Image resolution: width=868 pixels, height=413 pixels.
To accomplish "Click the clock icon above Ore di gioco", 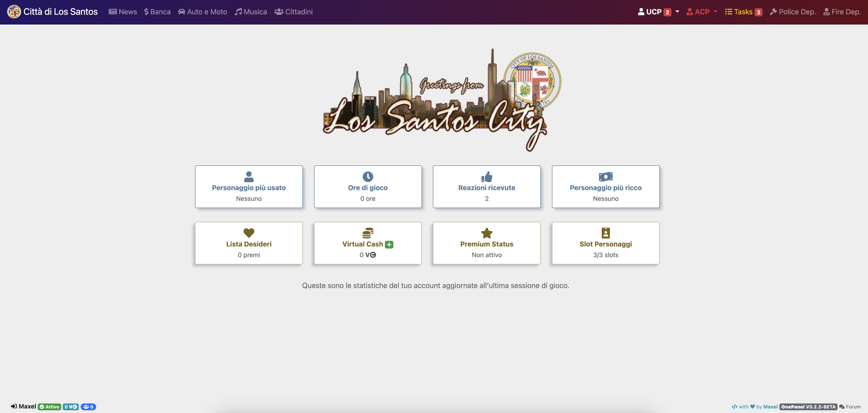I will [x=368, y=177].
